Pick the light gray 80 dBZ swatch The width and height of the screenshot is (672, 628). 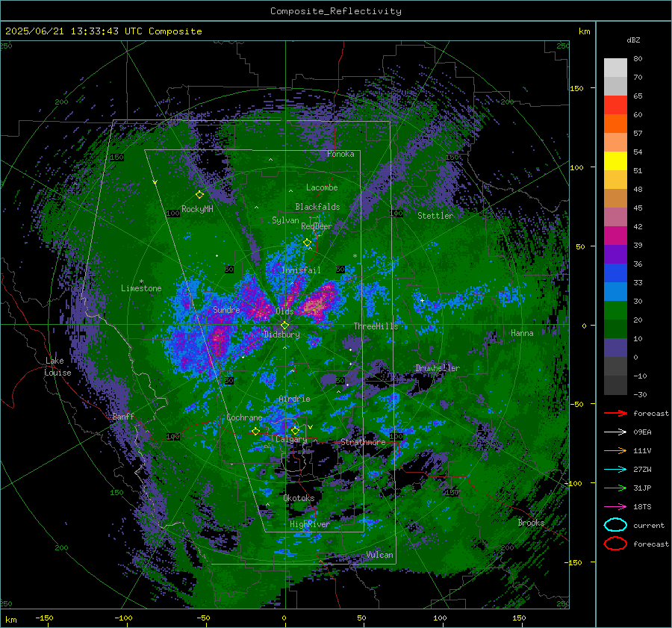[615, 67]
